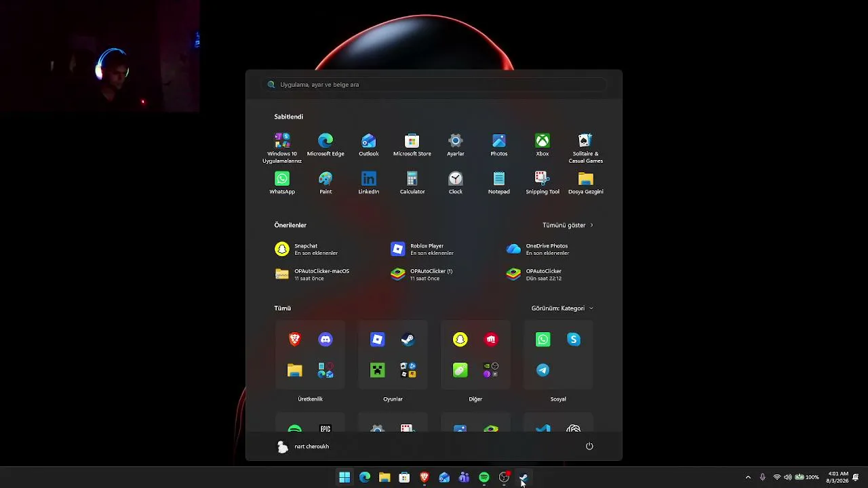Launch the Clock pinned app
Image resolution: width=868 pixels, height=488 pixels.
pyautogui.click(x=456, y=183)
